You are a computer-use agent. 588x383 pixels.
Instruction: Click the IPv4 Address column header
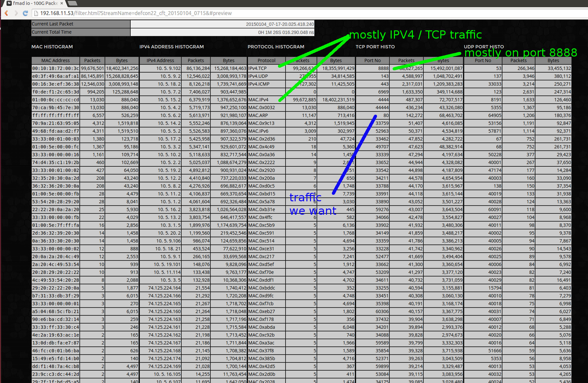(x=160, y=60)
